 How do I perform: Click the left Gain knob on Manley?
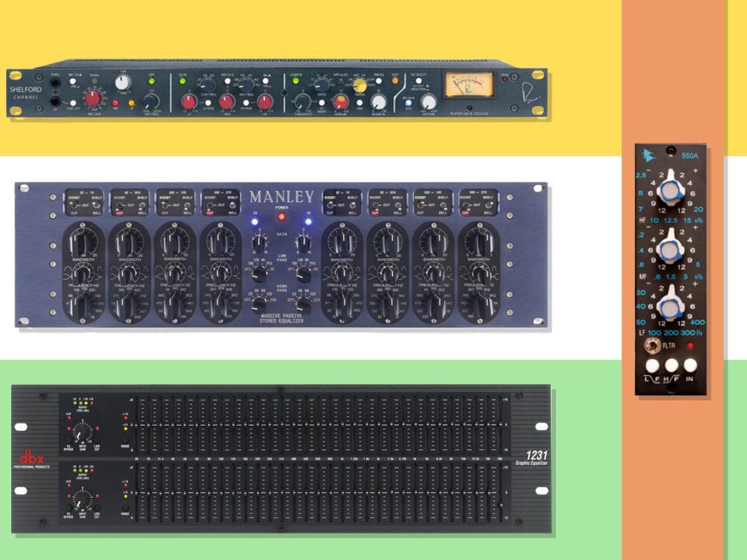[x=259, y=244]
